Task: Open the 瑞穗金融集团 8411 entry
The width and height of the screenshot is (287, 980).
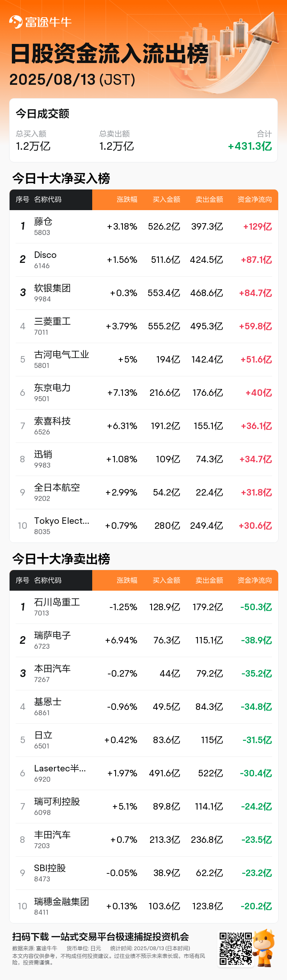Action: tap(144, 906)
